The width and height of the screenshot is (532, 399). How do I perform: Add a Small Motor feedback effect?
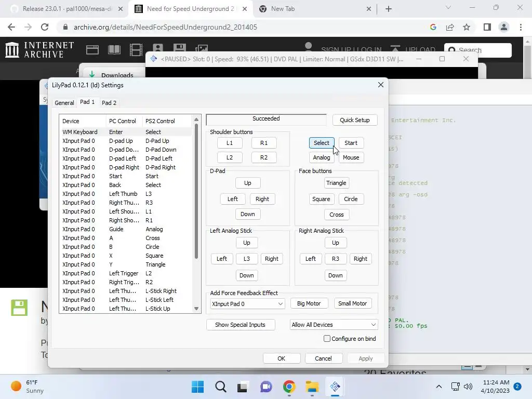[353, 303]
